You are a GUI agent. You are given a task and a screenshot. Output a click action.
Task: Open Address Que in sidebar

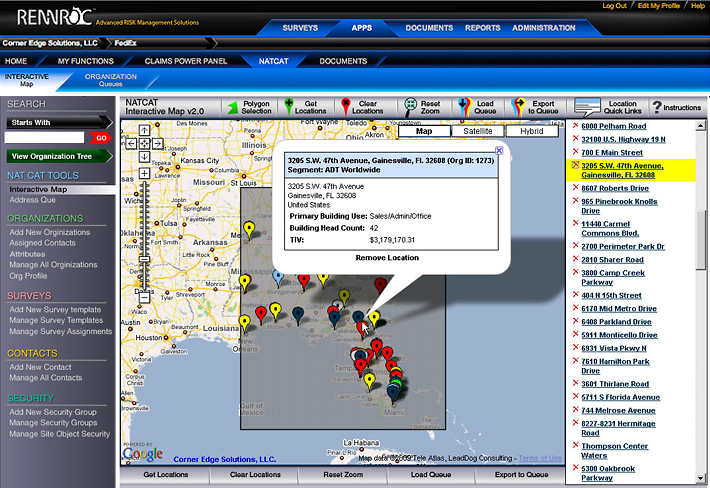click(33, 200)
